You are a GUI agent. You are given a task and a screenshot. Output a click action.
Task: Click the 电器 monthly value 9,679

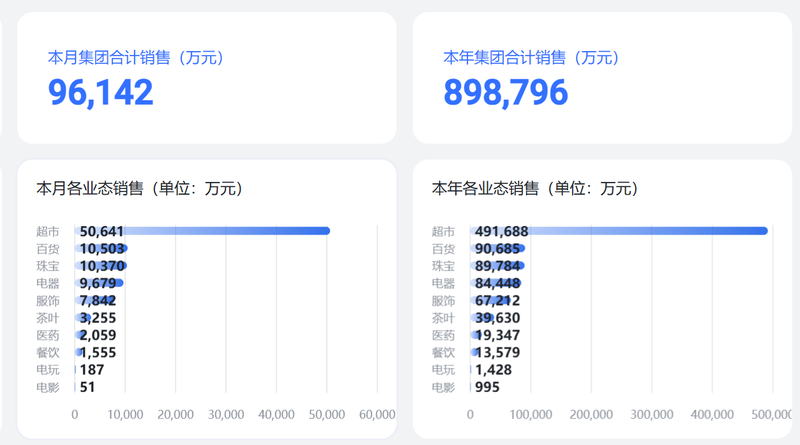point(98,283)
